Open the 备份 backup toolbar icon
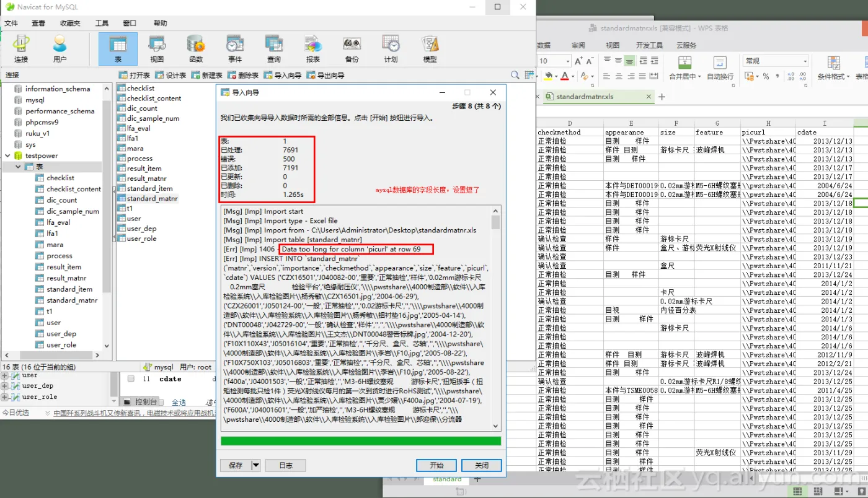The height and width of the screenshot is (498, 868). [x=352, y=48]
